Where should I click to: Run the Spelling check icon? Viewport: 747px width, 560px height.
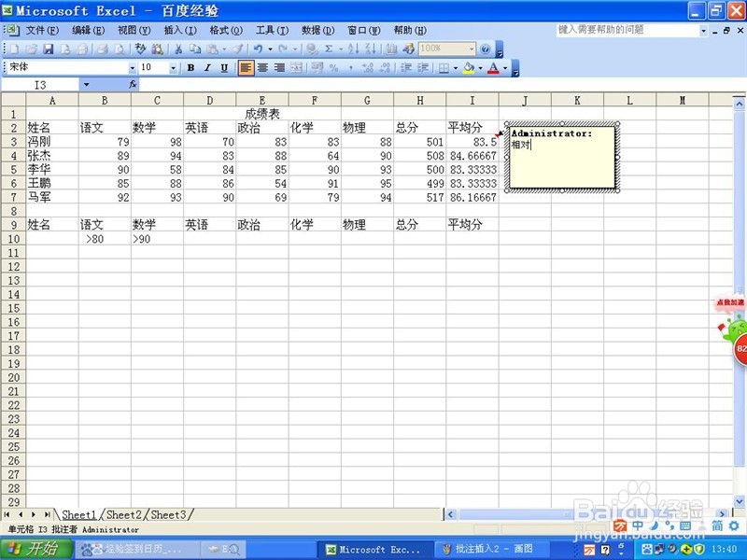click(x=141, y=49)
